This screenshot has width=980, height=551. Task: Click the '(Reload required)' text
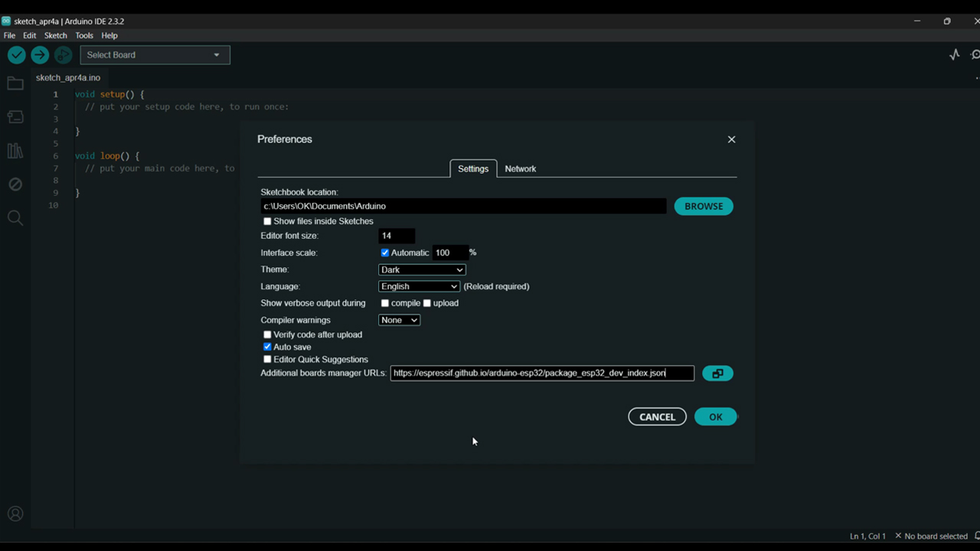pos(496,286)
